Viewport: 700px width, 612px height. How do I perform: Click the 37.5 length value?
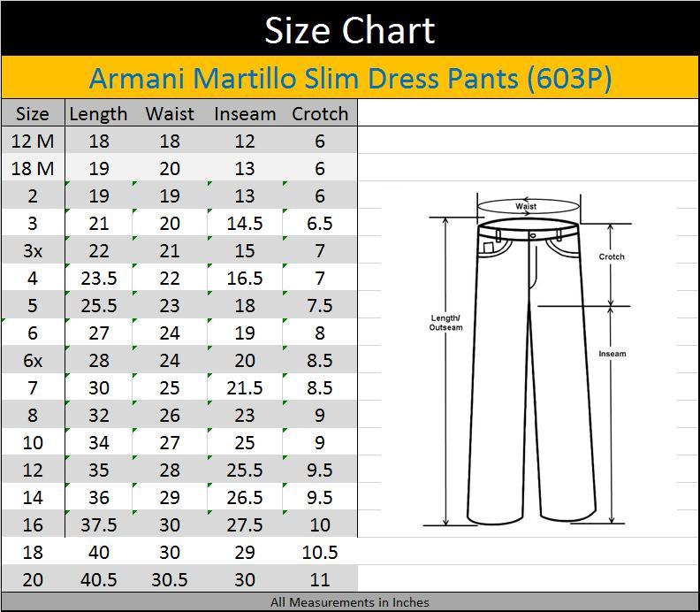click(98, 524)
